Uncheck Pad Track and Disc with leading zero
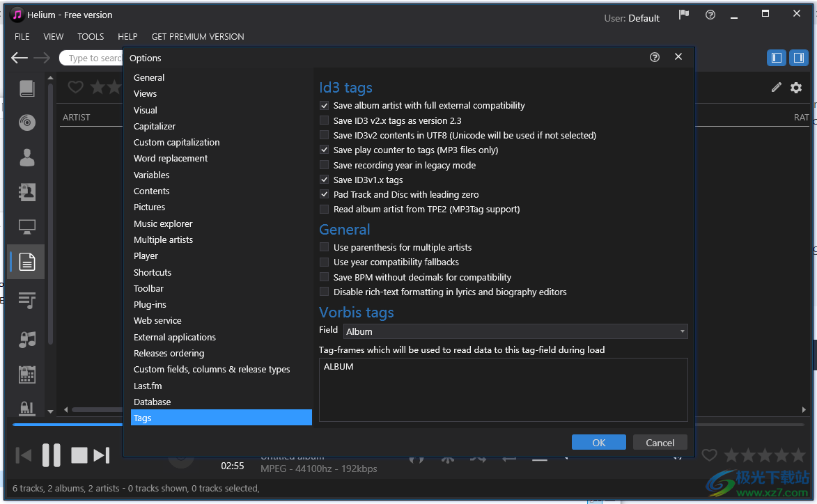Screen dimensions: 817x504 tap(325, 194)
